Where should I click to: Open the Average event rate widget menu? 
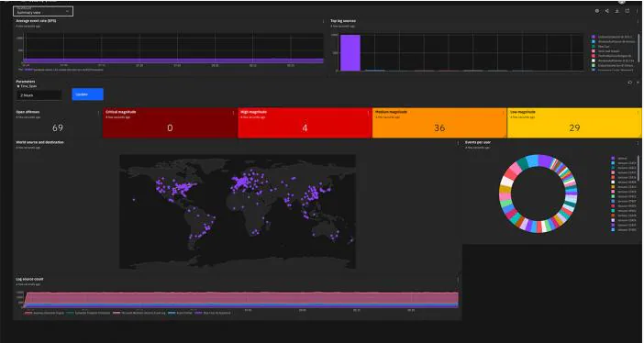point(323,21)
